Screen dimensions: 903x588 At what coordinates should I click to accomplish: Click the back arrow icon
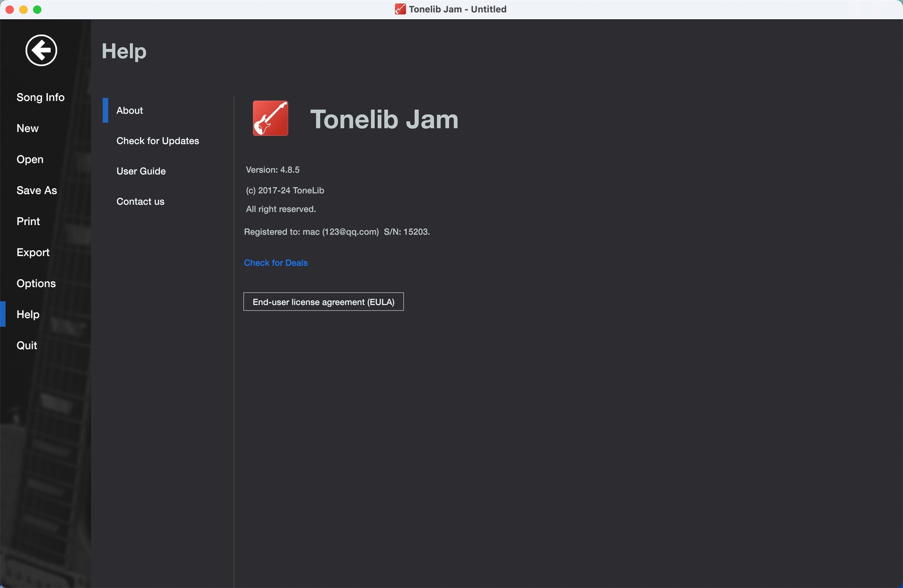(41, 50)
